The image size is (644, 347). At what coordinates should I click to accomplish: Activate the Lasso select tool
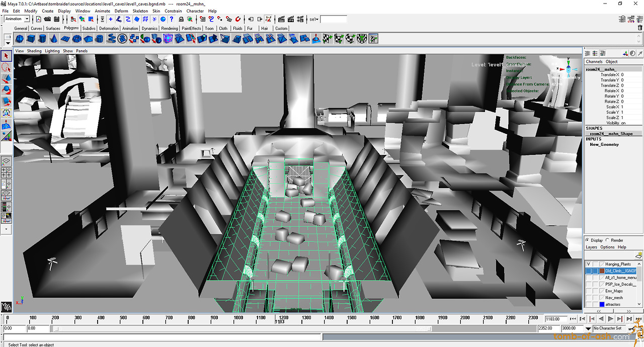pos(7,67)
